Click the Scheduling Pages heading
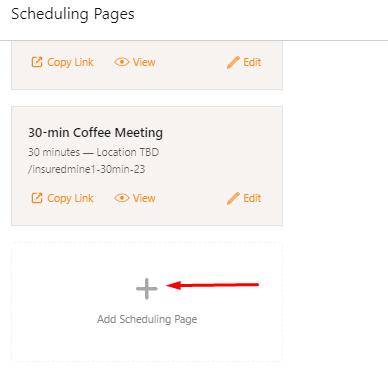The image size is (388, 378). [73, 14]
